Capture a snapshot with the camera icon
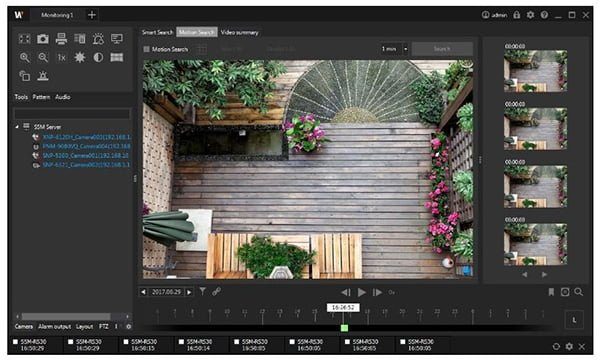600x360 pixels. tap(43, 39)
